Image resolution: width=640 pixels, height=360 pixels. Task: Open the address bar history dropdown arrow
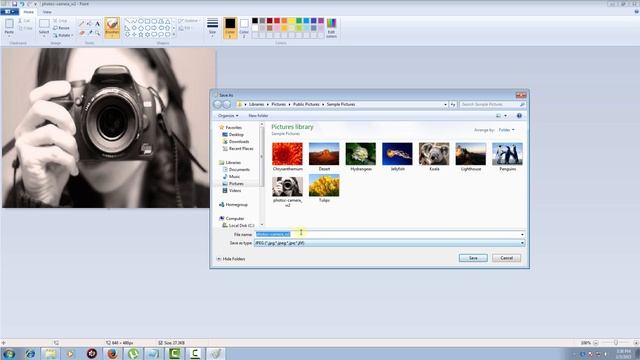pos(445,104)
